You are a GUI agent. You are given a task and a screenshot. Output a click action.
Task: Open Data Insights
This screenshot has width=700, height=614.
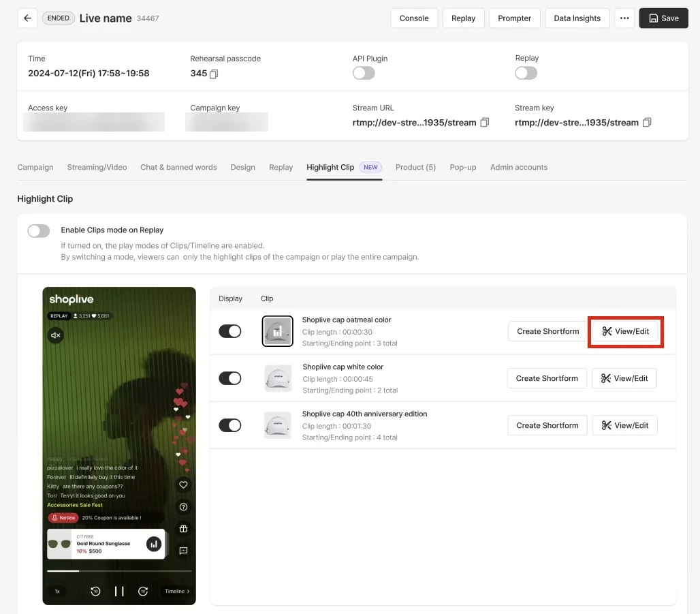pos(577,18)
